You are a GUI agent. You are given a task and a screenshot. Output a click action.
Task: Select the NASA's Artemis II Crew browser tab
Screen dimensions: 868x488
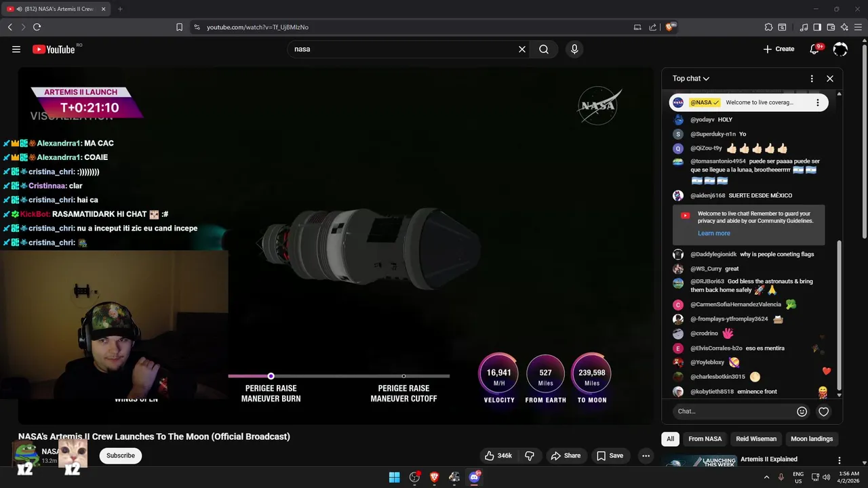(x=56, y=9)
